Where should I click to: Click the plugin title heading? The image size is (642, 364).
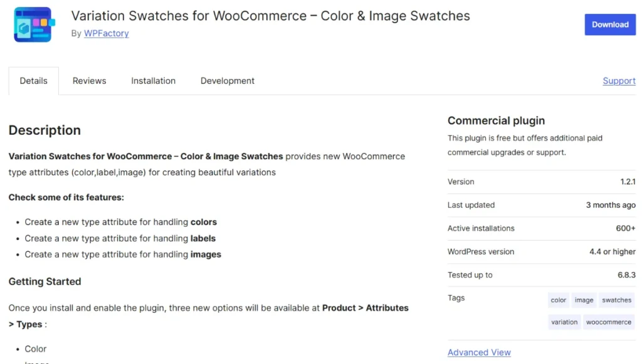(270, 16)
